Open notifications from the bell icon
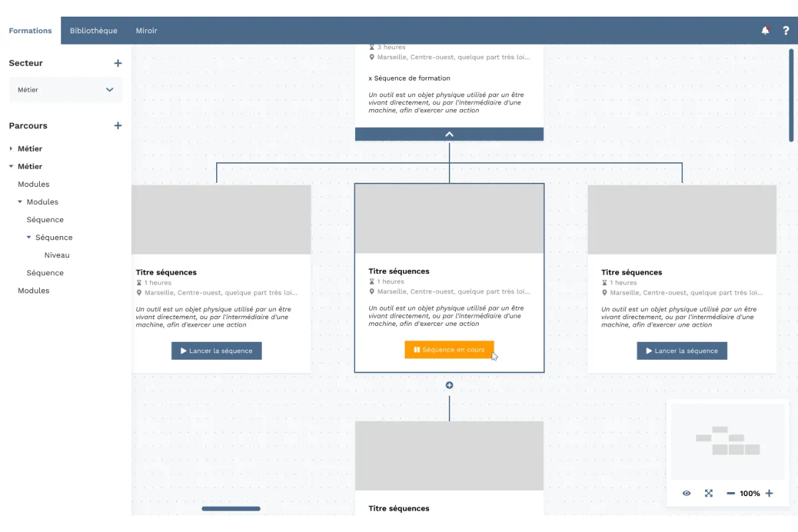 (765, 30)
